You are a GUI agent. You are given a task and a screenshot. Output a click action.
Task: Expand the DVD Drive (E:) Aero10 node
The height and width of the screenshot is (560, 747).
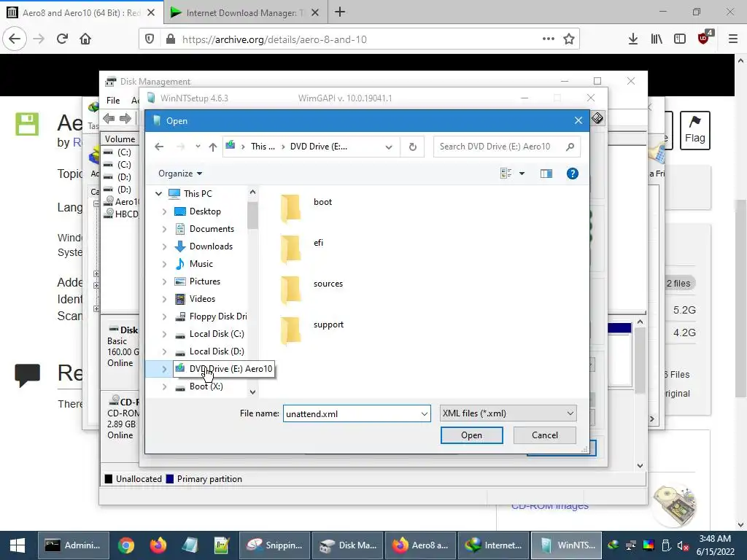coord(164,369)
